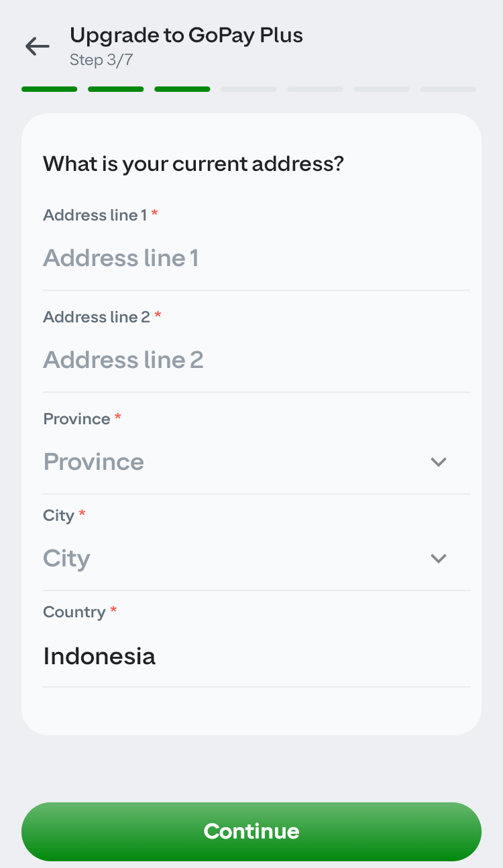
Task: Focus the Address line 1 input field
Action: [255, 259]
